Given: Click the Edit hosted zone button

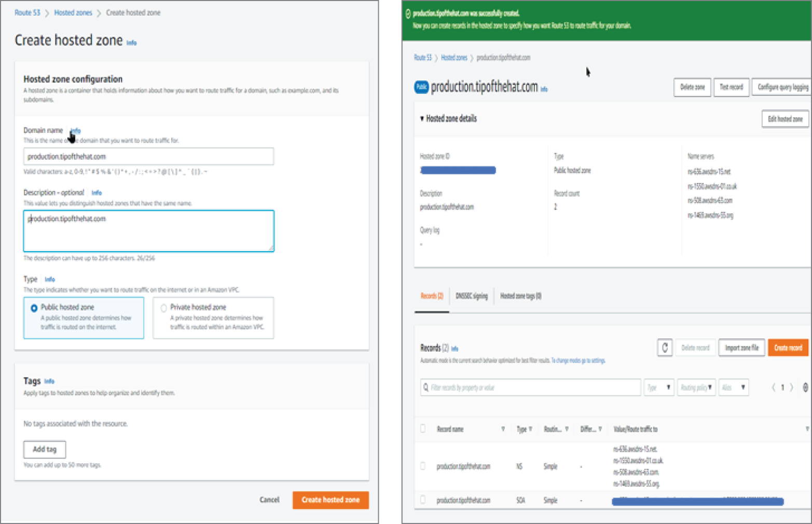Looking at the screenshot, I should point(785,119).
